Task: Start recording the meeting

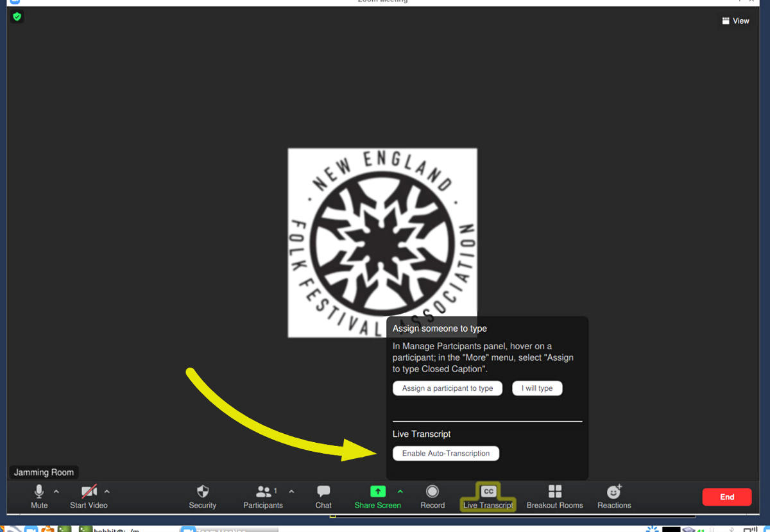Action: point(432,496)
